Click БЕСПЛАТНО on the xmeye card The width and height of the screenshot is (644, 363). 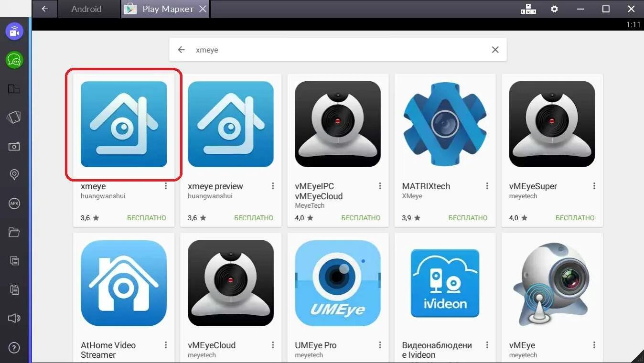tap(147, 218)
